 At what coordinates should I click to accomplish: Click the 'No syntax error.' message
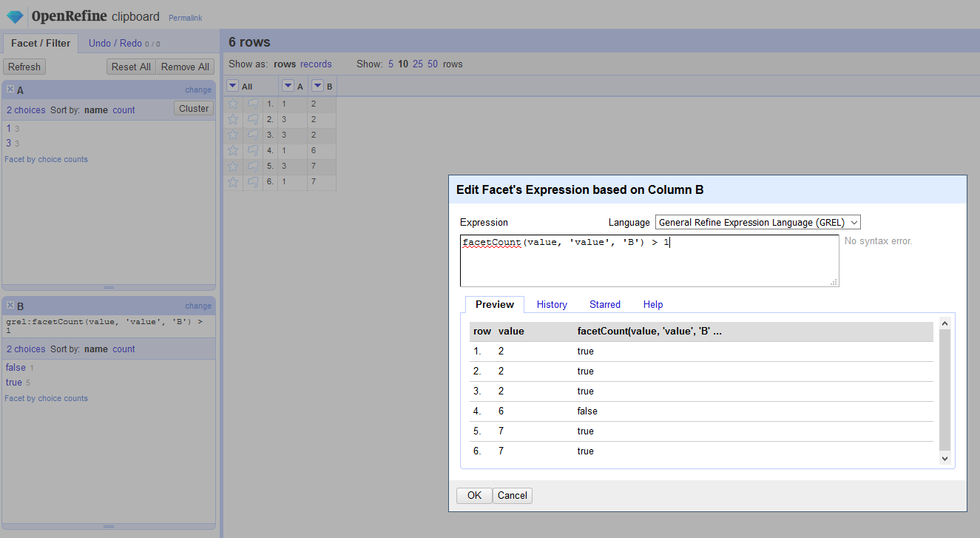coord(879,241)
